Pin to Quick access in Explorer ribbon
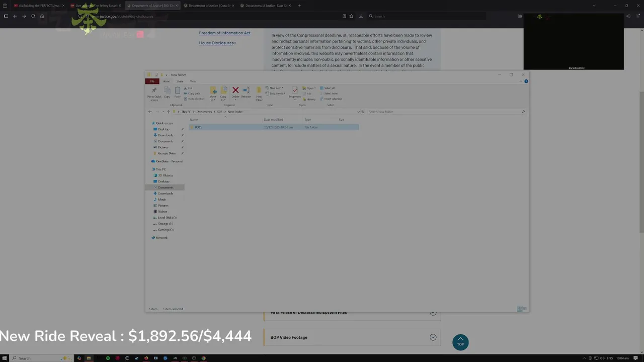644x362 pixels. (154, 94)
